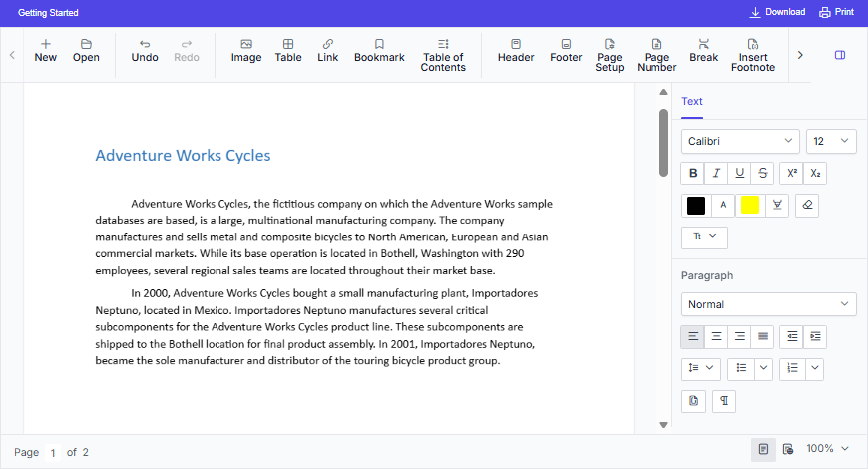Click the scroll up arrow

pyautogui.click(x=663, y=92)
